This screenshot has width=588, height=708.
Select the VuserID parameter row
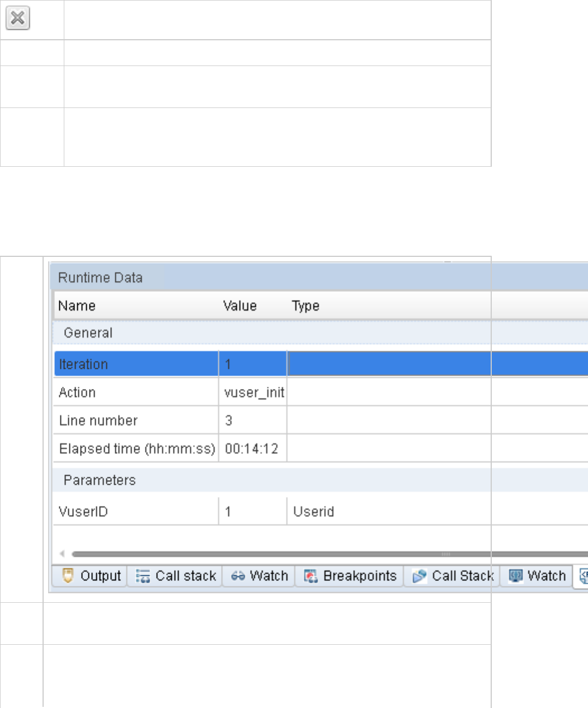[321, 511]
